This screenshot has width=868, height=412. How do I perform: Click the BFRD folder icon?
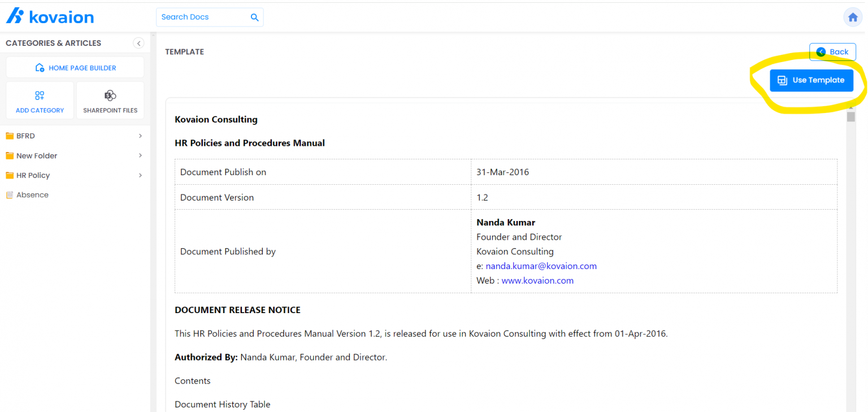click(x=10, y=136)
